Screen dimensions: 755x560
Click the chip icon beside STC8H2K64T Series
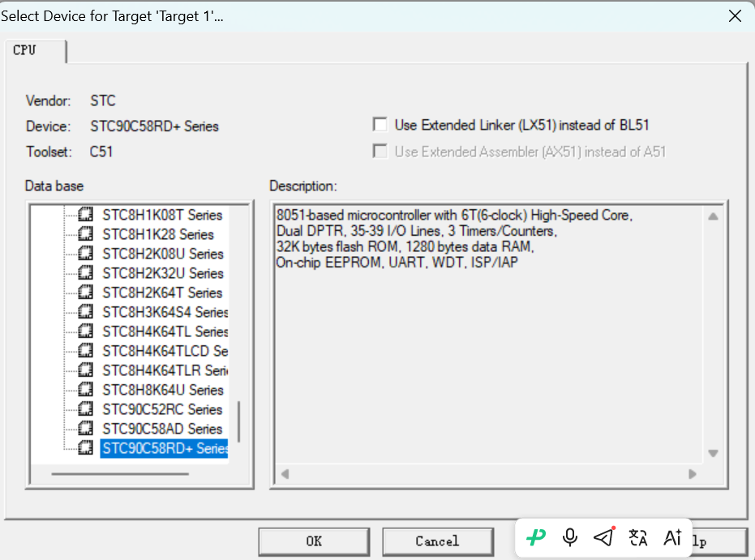click(x=86, y=293)
